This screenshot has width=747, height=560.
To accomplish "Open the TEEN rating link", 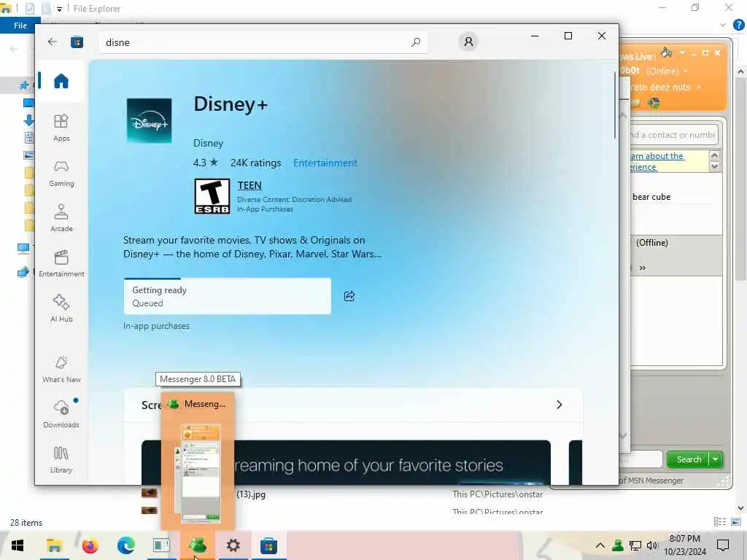I will [x=249, y=185].
